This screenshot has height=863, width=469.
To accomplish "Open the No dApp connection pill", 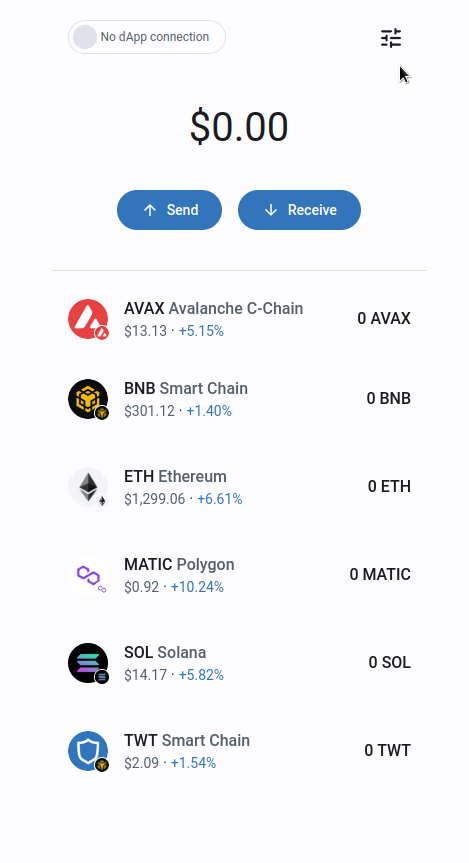I will point(147,37).
